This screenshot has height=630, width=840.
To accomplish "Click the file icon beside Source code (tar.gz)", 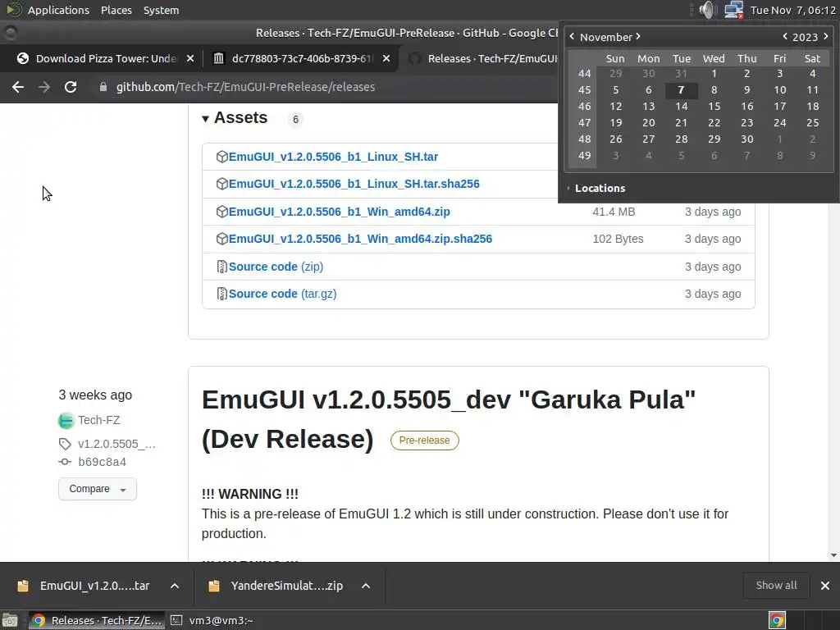I will click(221, 294).
